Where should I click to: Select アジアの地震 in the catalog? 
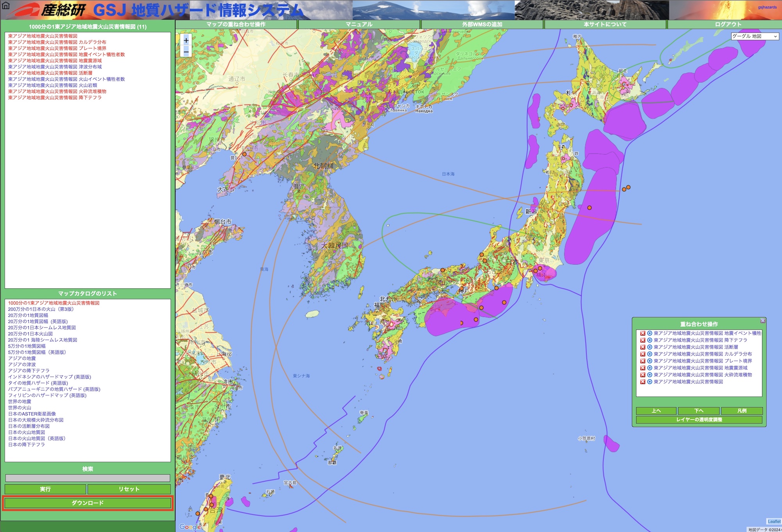coord(22,358)
